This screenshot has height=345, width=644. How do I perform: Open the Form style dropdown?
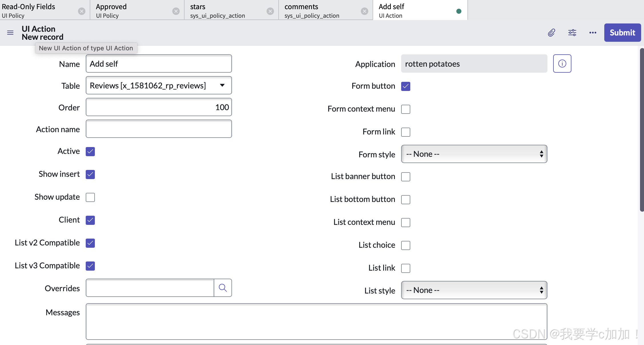[x=474, y=154]
